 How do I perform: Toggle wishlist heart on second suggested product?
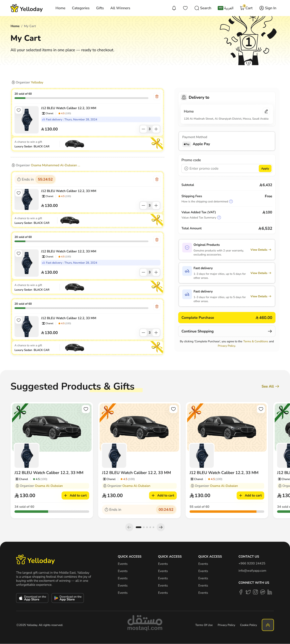click(x=173, y=409)
